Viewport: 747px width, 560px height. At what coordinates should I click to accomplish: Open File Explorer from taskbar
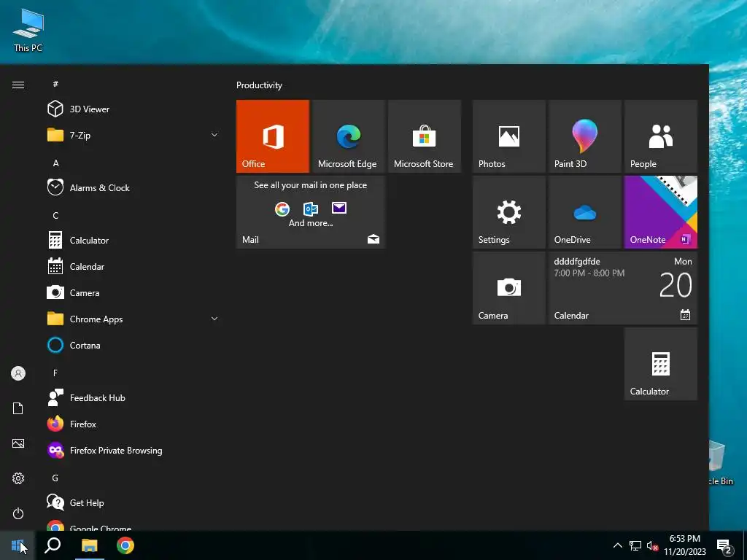point(90,545)
